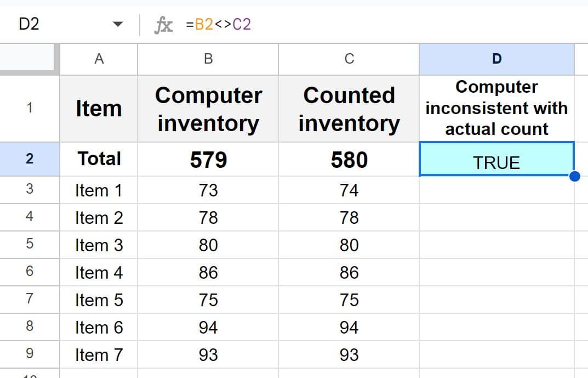Viewport: 588px width, 378px height.
Task: Select row 5 header
Action: [30, 244]
